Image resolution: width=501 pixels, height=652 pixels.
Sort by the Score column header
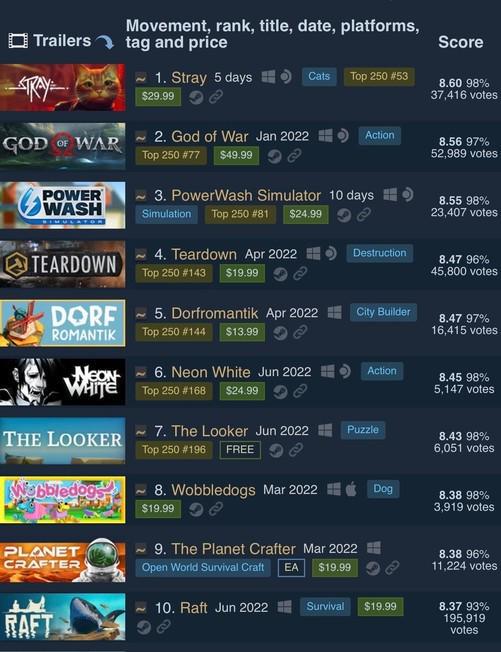pyautogui.click(x=461, y=42)
